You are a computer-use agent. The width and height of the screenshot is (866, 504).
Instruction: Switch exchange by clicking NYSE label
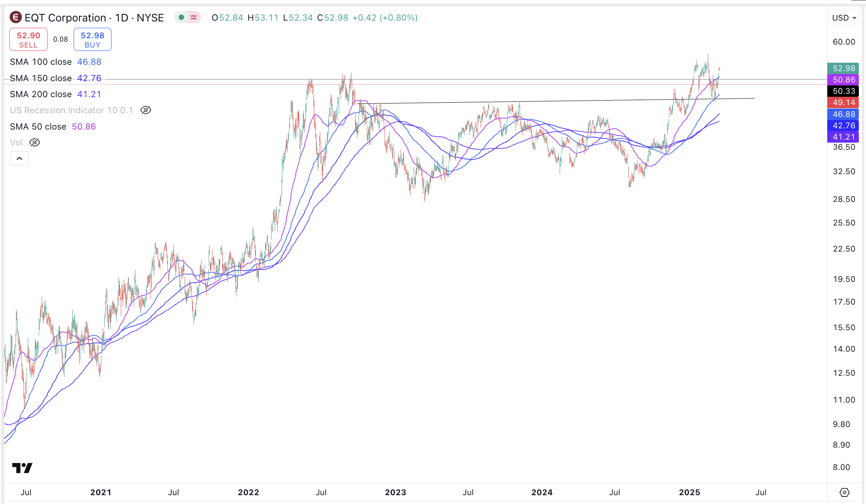tap(149, 18)
